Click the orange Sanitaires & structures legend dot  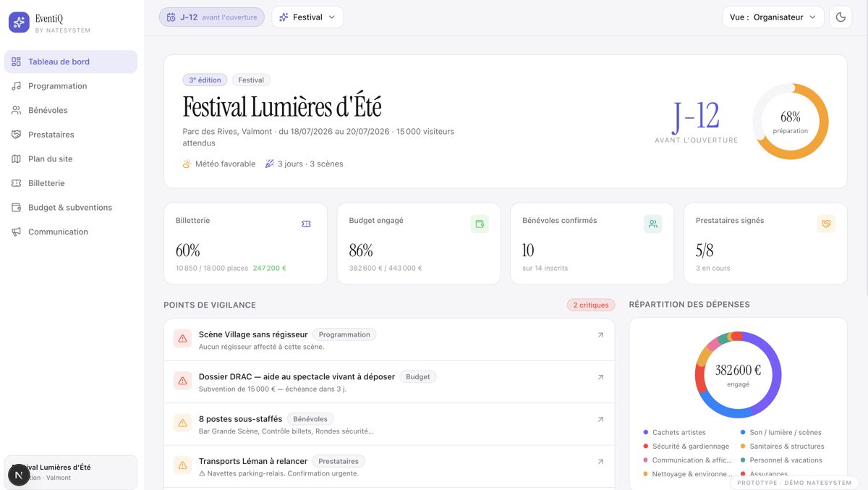(743, 447)
